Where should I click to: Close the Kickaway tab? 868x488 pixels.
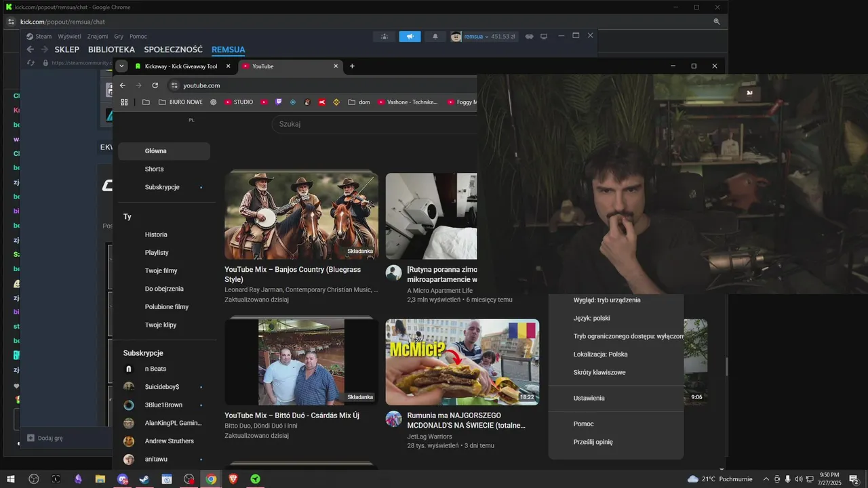click(x=229, y=66)
